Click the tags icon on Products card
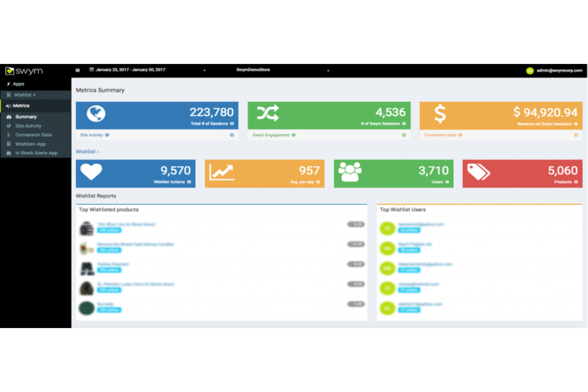This screenshot has width=588, height=392. pyautogui.click(x=479, y=172)
